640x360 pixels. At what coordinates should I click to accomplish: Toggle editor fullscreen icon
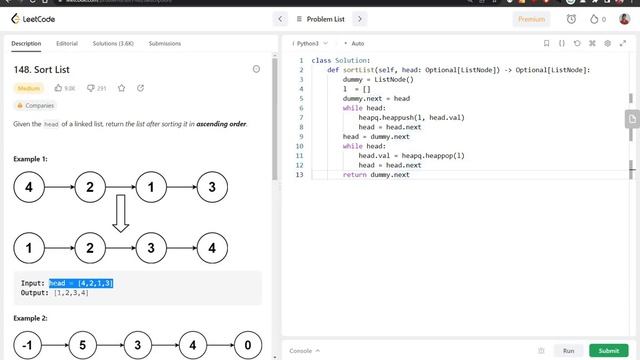tap(623, 43)
